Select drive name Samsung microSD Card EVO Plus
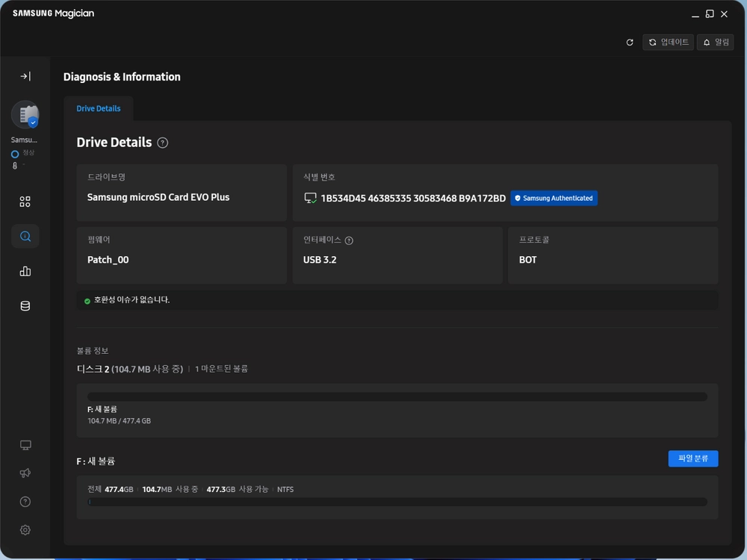Screen dimensions: 747x560 point(158,197)
